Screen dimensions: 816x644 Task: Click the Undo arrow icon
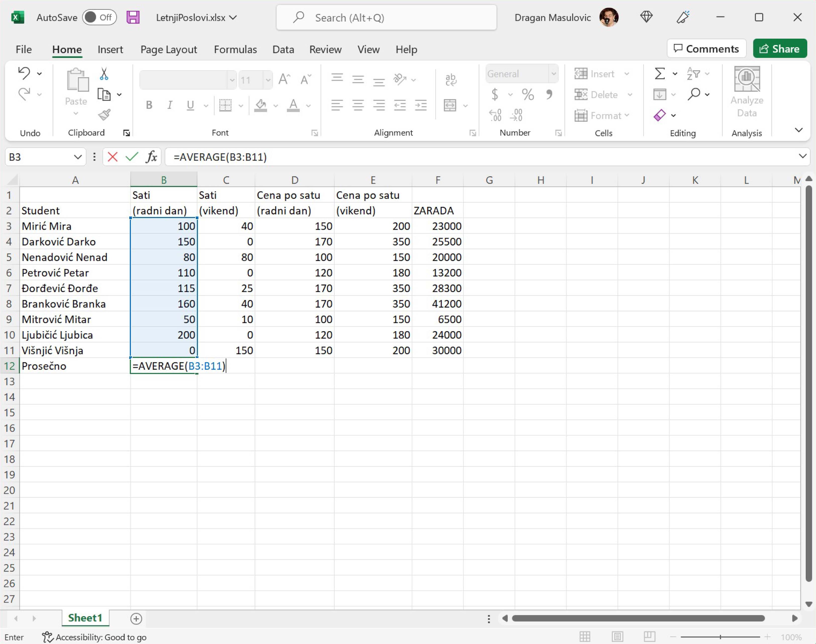coord(24,73)
